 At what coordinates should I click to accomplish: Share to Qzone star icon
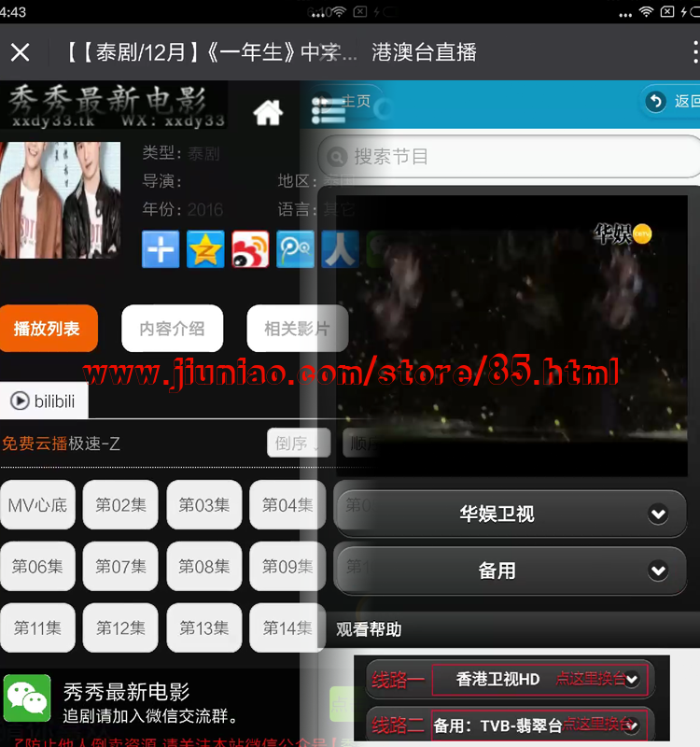[x=205, y=249]
